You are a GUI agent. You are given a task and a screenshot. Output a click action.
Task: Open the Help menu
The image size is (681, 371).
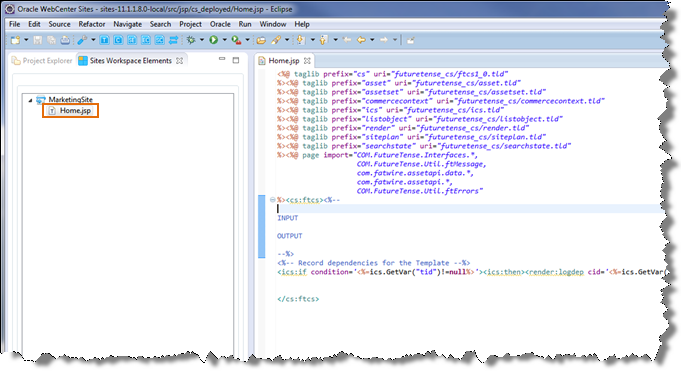coord(302,24)
